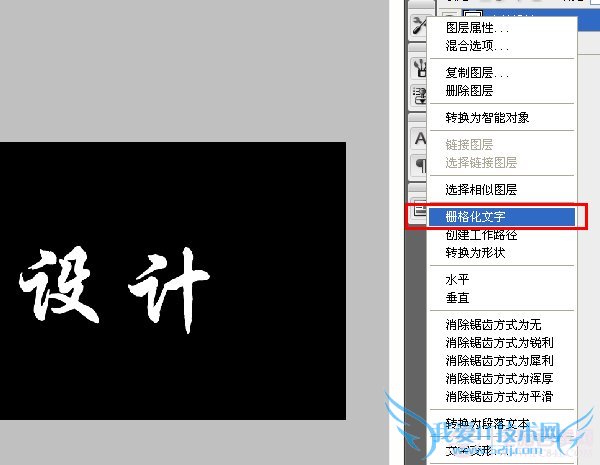Click the greyed-out 选择链接图层 entry
Viewport: 600px width, 465px height.
[x=502, y=163]
